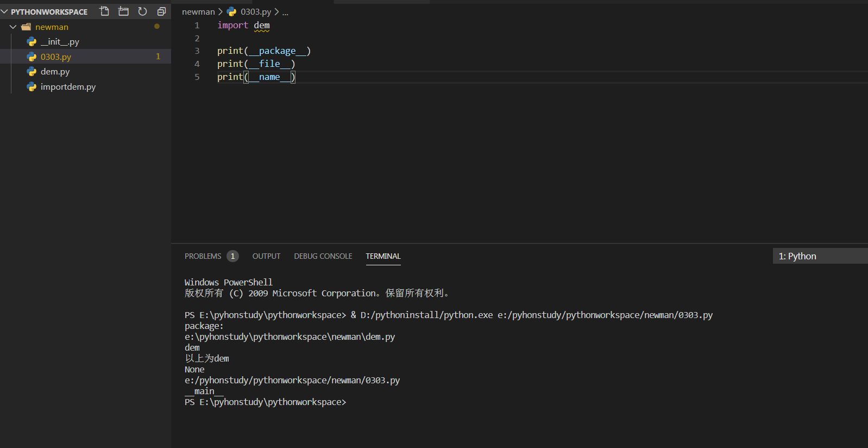Click the '__main__' output in terminal
This screenshot has height=448, width=868.
204,391
